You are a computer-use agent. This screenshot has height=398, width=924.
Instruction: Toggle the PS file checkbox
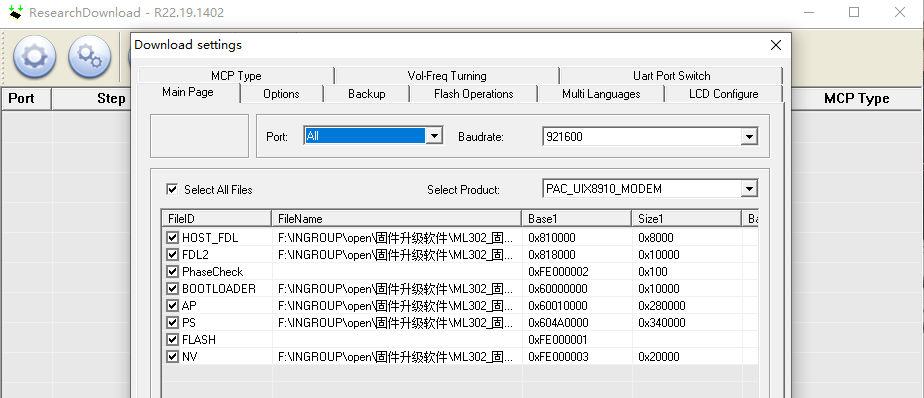point(172,323)
